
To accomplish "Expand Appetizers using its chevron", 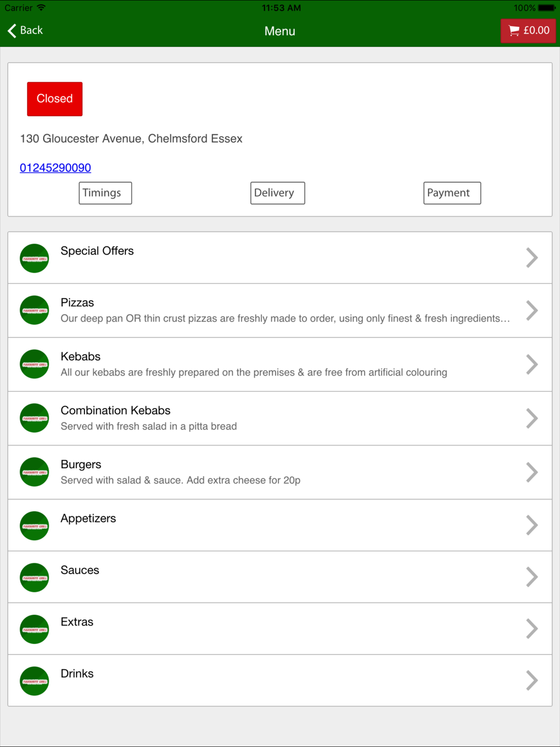I will (532, 525).
